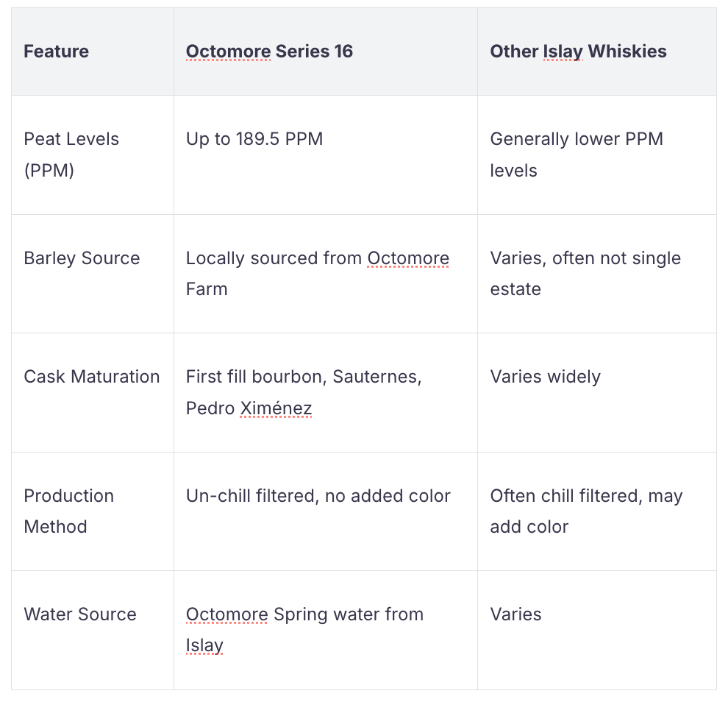Click the "First fill bourbon, Sauternes" text
Screen dimensions: 728x702
304,377
